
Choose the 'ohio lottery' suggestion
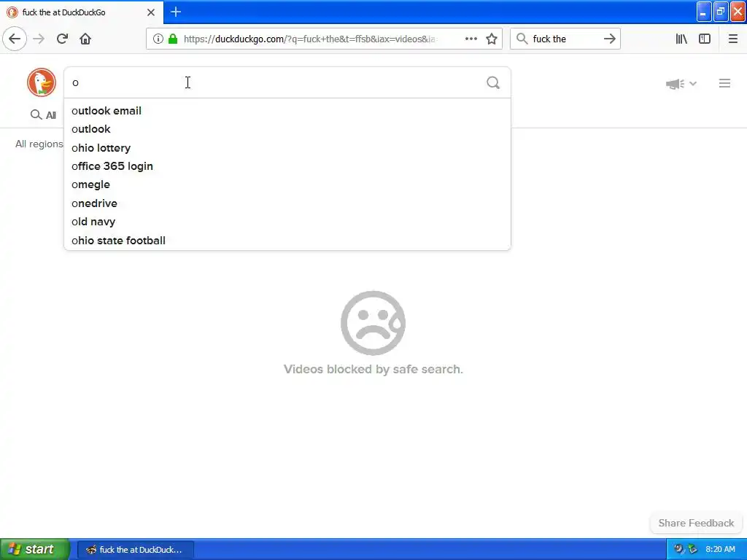pyautogui.click(x=287, y=147)
